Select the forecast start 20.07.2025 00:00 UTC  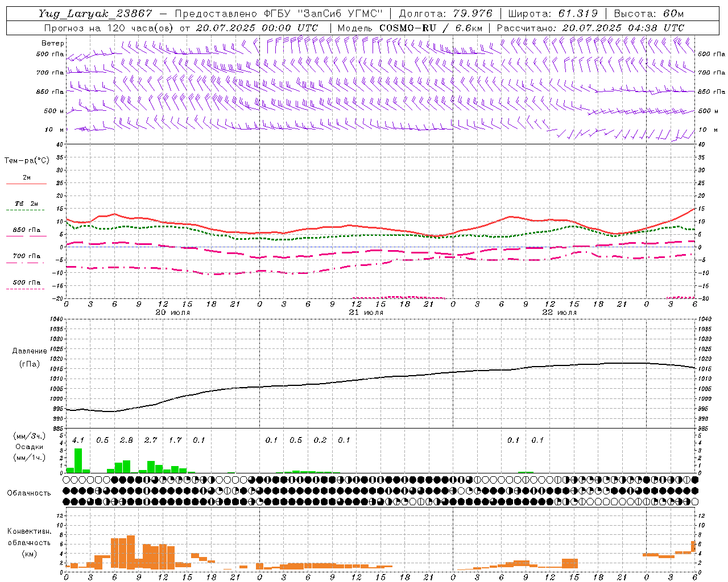tap(257, 28)
